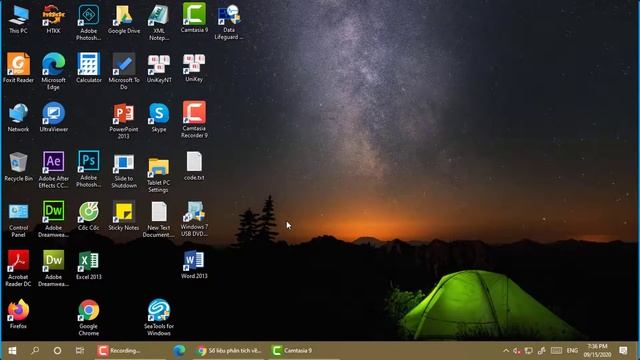Select the UltraViewer shortcut
This screenshot has height=360, width=640.
53,118
